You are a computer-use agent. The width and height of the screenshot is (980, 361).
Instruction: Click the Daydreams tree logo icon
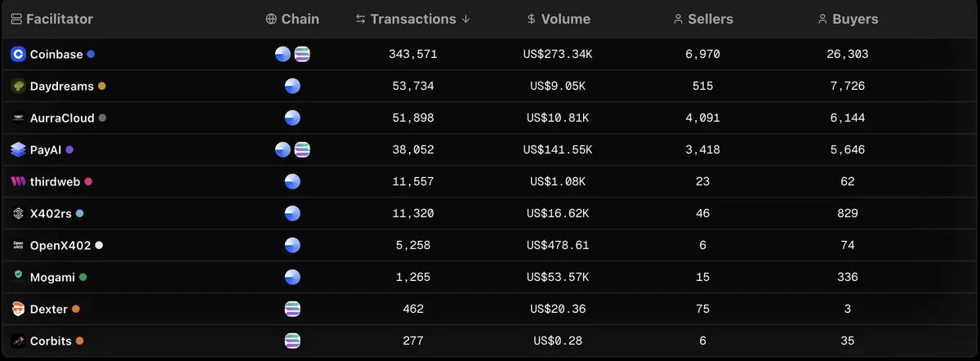pos(18,86)
